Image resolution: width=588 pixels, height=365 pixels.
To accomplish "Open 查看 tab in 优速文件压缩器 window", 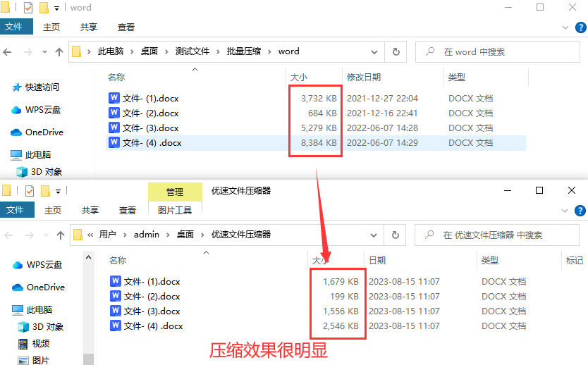I will pyautogui.click(x=128, y=210).
